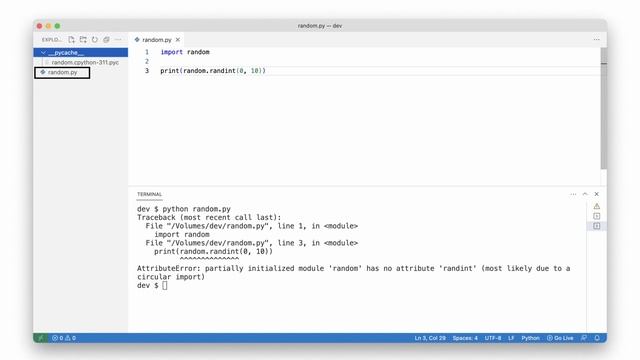Viewport: 640px width, 360px height.
Task: Change indentation via Spaces: 4
Action: pyautogui.click(x=465, y=338)
